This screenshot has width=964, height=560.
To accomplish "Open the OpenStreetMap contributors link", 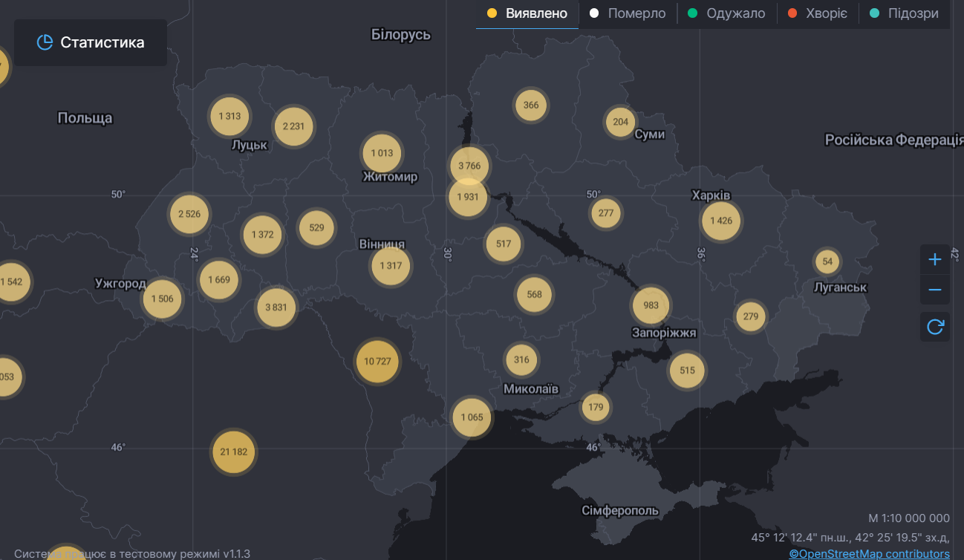I will coord(869,553).
